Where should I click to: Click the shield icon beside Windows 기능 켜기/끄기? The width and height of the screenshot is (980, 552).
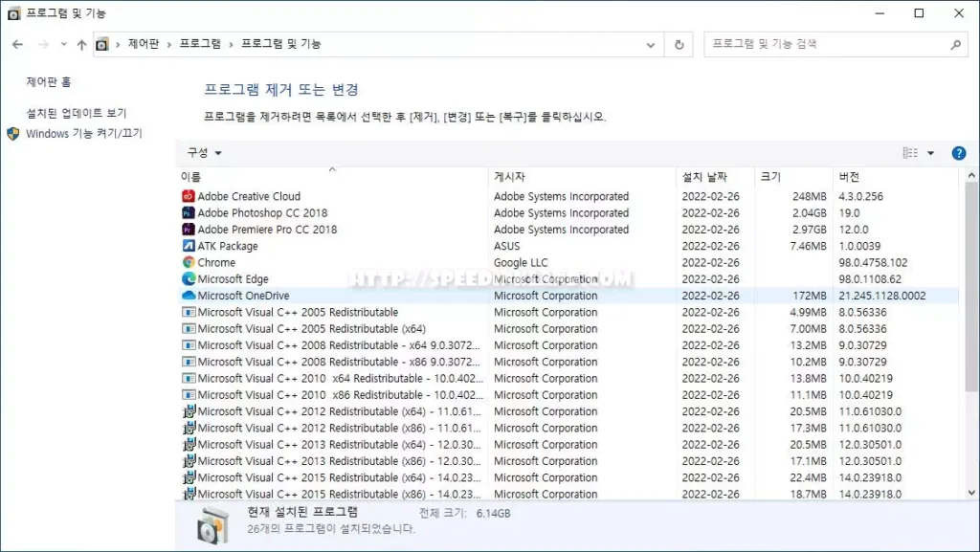point(13,134)
